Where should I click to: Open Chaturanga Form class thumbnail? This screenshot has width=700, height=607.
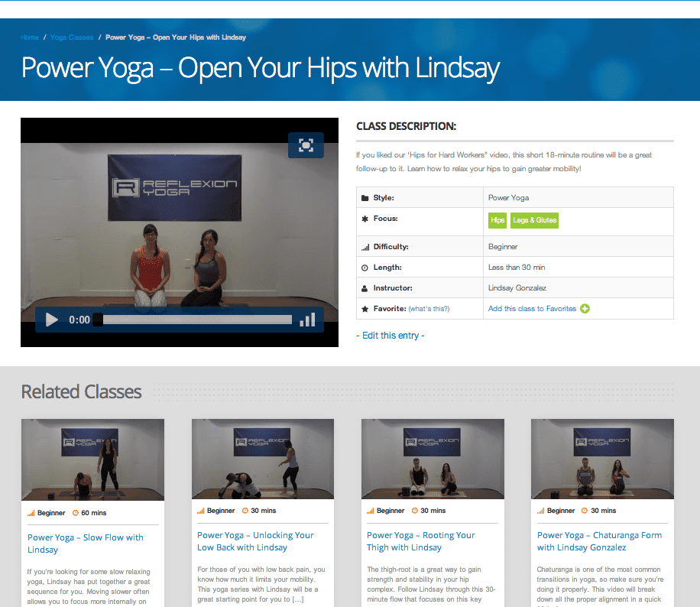[603, 459]
